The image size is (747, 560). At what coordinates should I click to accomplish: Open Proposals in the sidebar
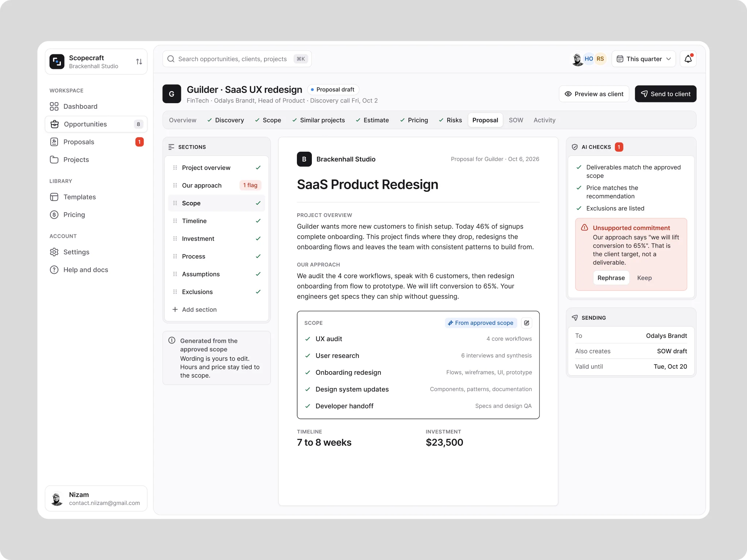(x=96, y=142)
